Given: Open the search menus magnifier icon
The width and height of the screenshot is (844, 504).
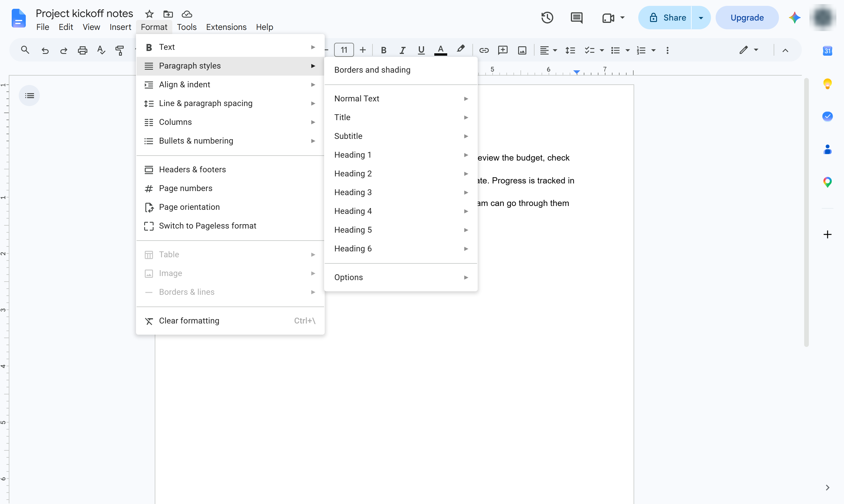Looking at the screenshot, I should pyautogui.click(x=25, y=50).
